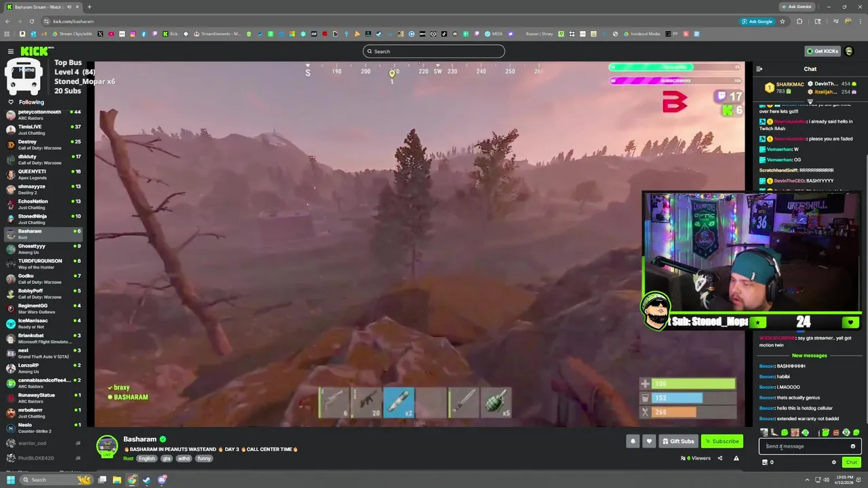This screenshot has width=868, height=488.
Task: Click the funny stream tag
Action: pyautogui.click(x=204, y=459)
